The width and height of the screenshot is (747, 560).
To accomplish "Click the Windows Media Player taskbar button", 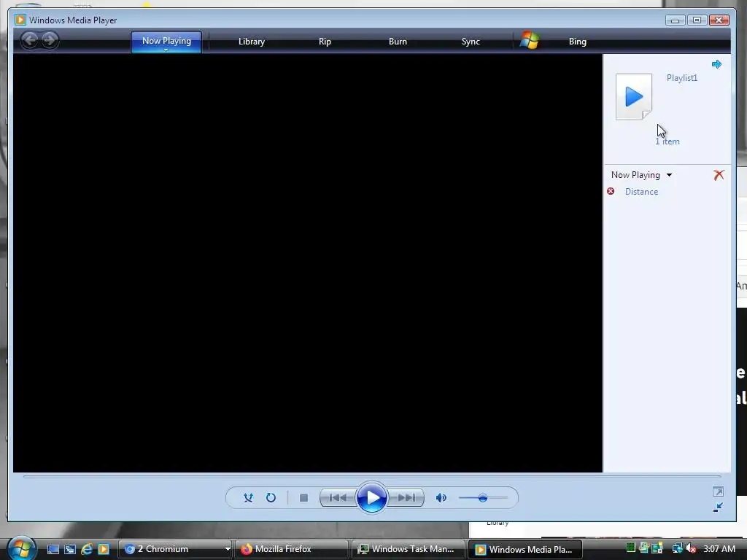I will 525,549.
